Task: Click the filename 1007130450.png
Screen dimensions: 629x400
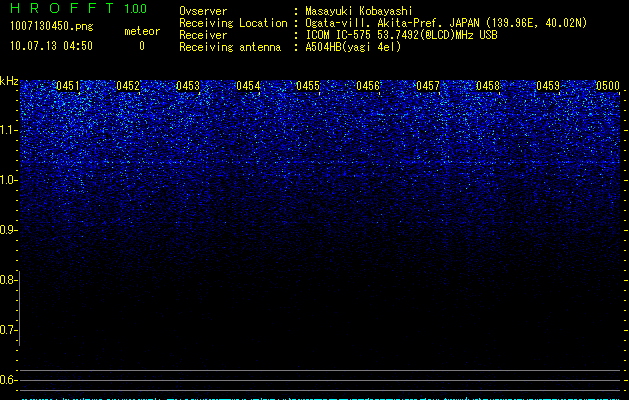Action: 52,26
